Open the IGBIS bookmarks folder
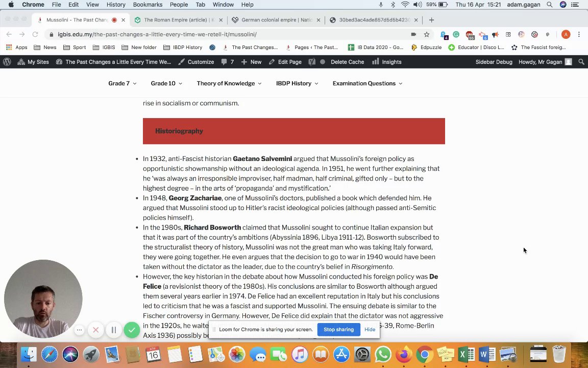This screenshot has width=588, height=368. 104,48
